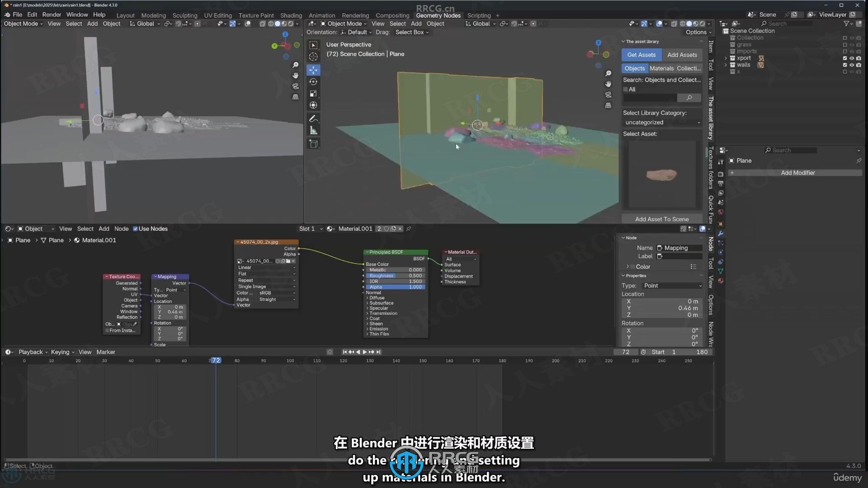Select the Annotate pencil tool

pos(313,119)
